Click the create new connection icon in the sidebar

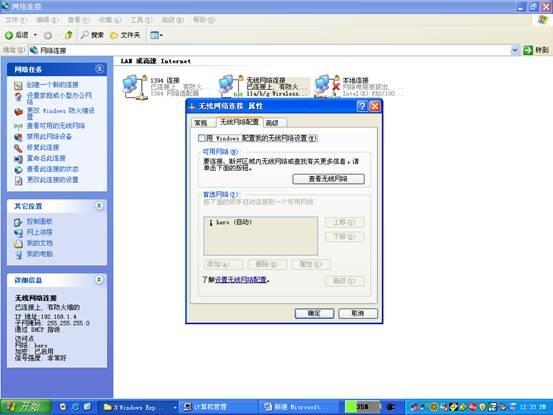point(18,85)
